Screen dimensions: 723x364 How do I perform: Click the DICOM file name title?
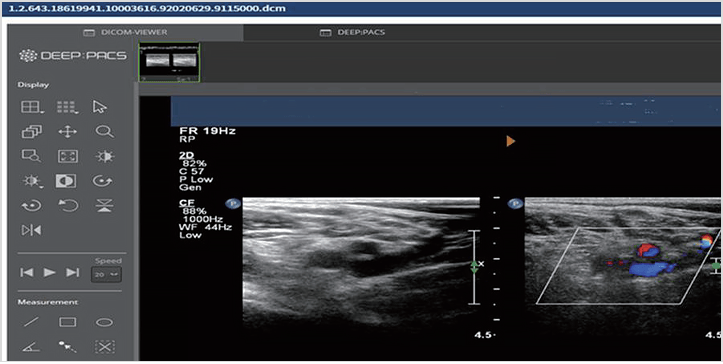(147, 8)
